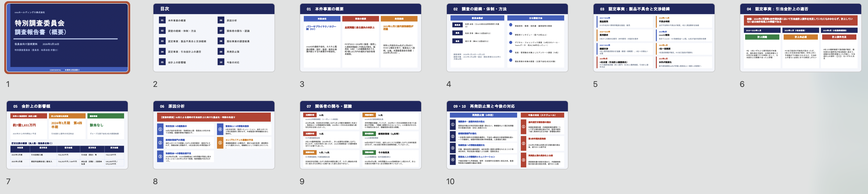Click the slide number 8 label

155,181
